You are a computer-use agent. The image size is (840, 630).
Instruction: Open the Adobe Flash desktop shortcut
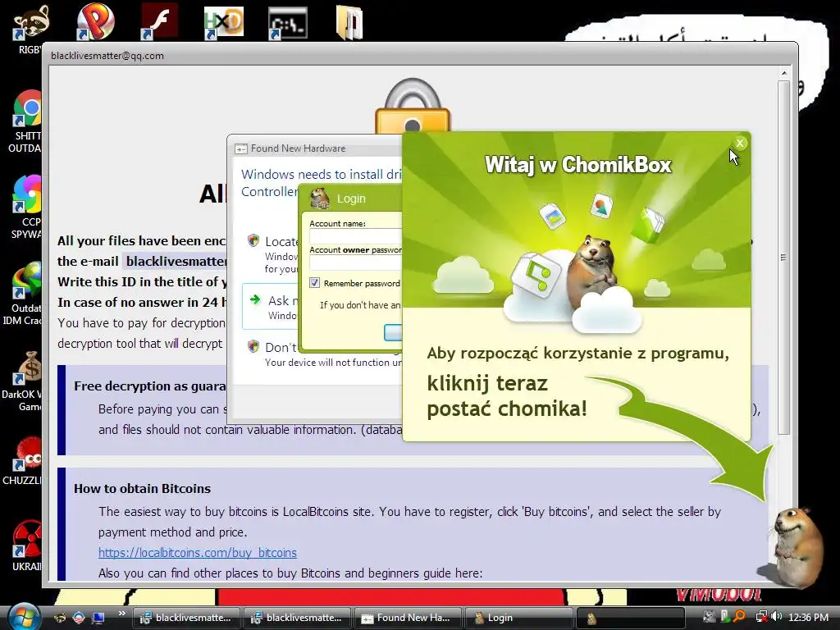(159, 22)
